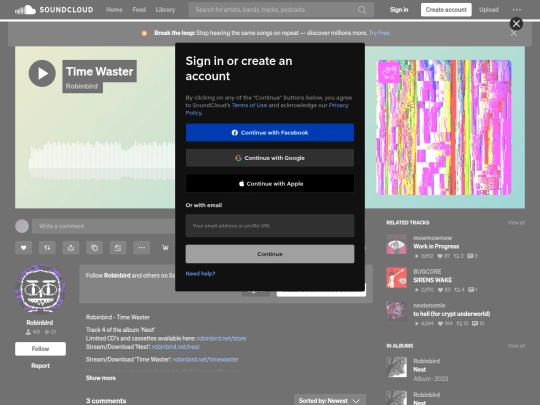540x405 pixels.
Task: Open mowmowmow artist link
Action: 433,238
